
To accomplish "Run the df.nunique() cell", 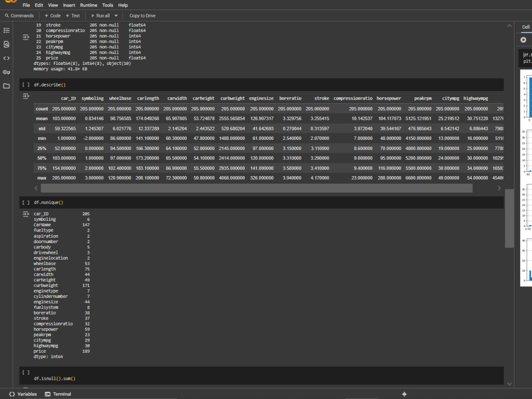I will click(26, 203).
